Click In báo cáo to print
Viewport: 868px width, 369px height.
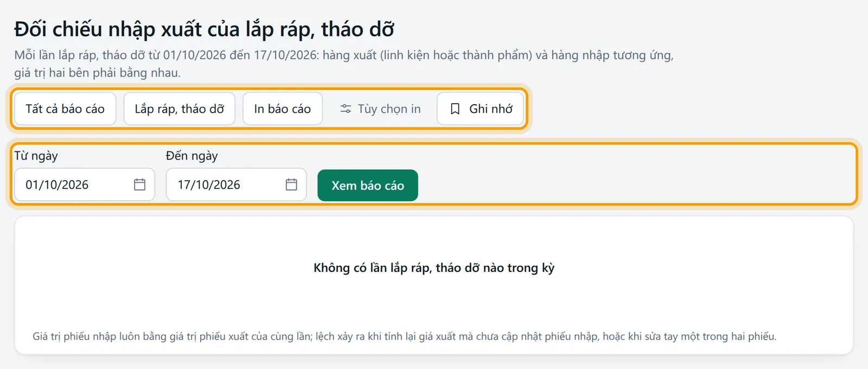[283, 109]
